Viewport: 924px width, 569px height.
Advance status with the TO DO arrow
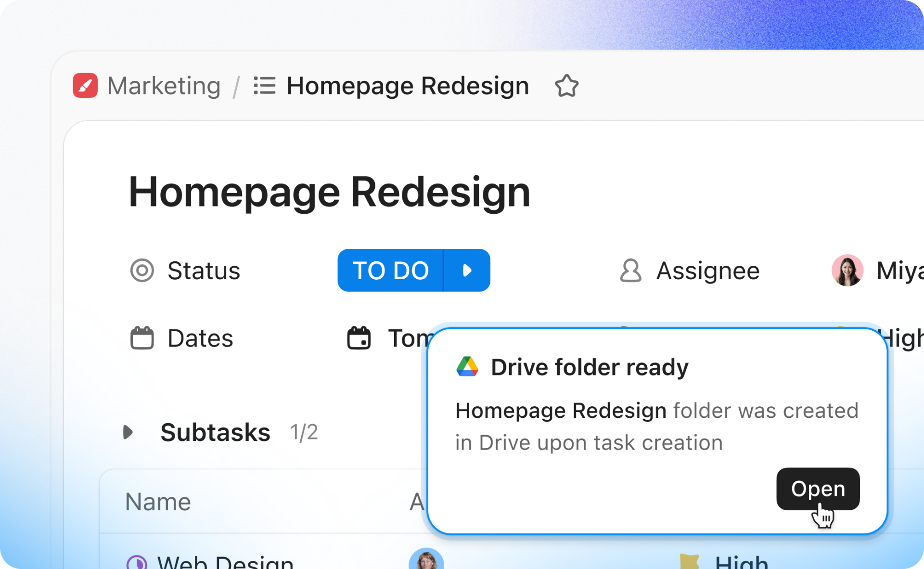point(467,271)
